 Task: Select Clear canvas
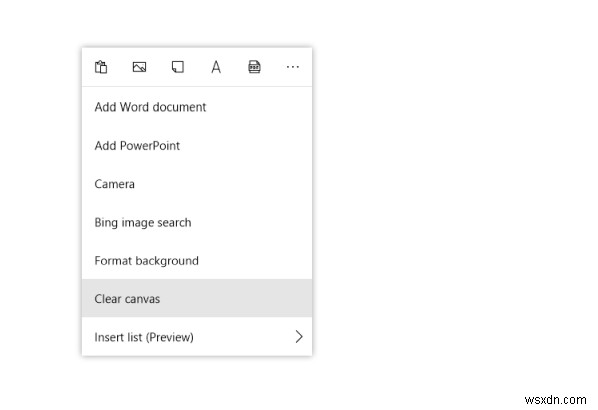(197, 298)
